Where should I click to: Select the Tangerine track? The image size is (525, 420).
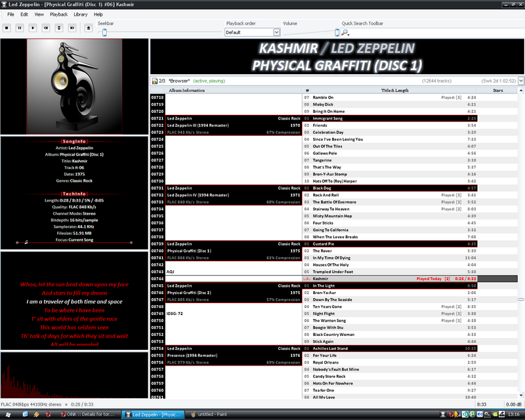tap(390, 160)
